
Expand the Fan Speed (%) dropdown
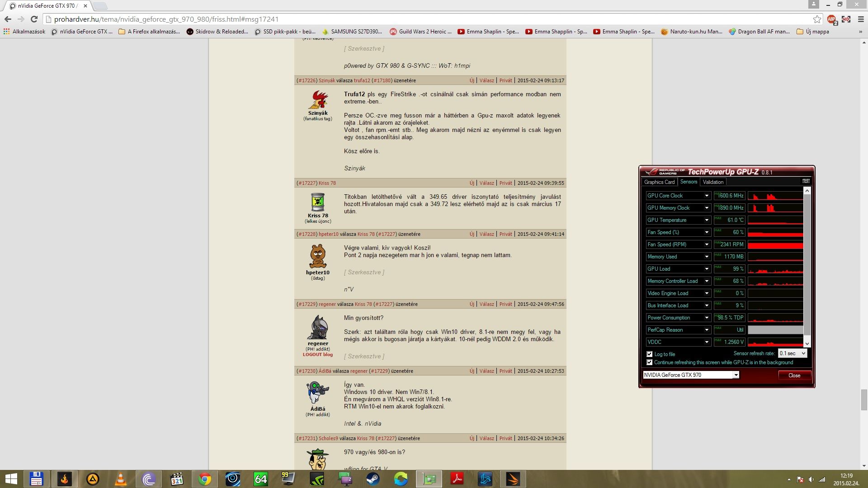point(707,232)
